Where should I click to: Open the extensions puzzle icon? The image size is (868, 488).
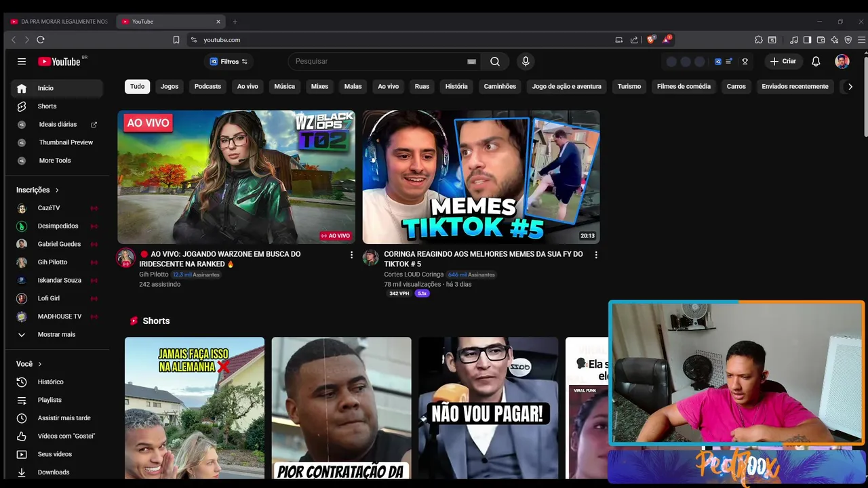(759, 40)
